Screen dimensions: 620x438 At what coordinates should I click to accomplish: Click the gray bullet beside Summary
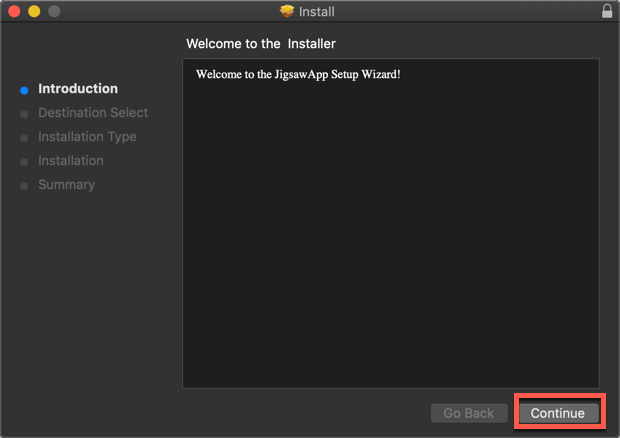[24, 186]
